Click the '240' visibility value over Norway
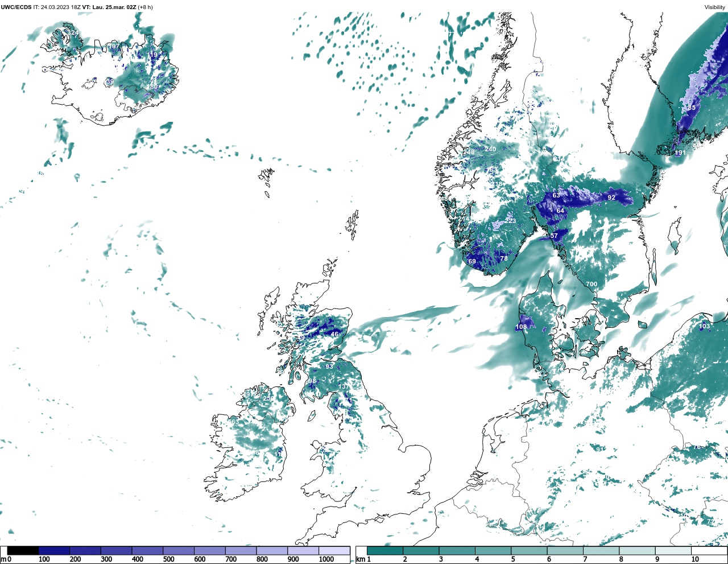This screenshot has width=728, height=564. [490, 149]
